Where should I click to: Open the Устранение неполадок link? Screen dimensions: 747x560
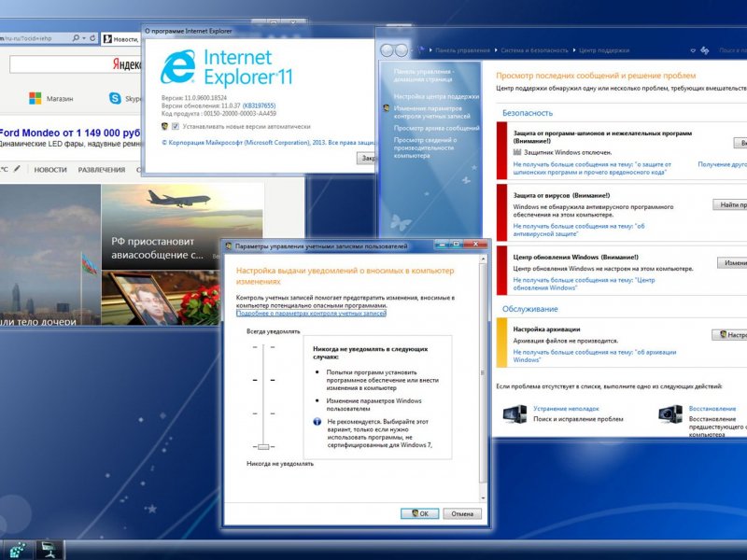click(x=566, y=409)
